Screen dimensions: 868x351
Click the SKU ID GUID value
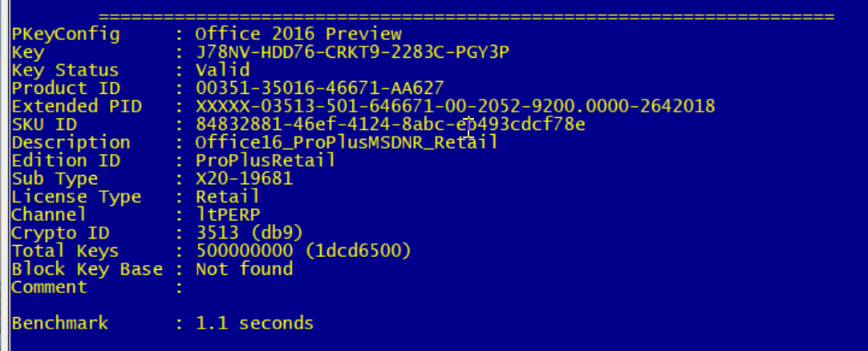(390, 124)
